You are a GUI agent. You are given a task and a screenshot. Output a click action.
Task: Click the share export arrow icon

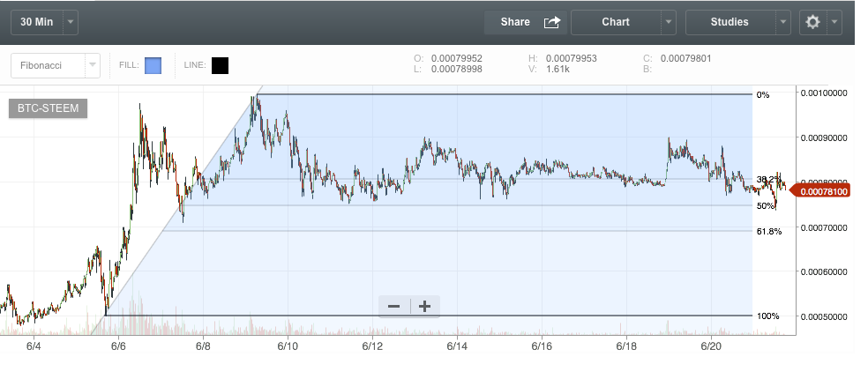[x=552, y=22]
